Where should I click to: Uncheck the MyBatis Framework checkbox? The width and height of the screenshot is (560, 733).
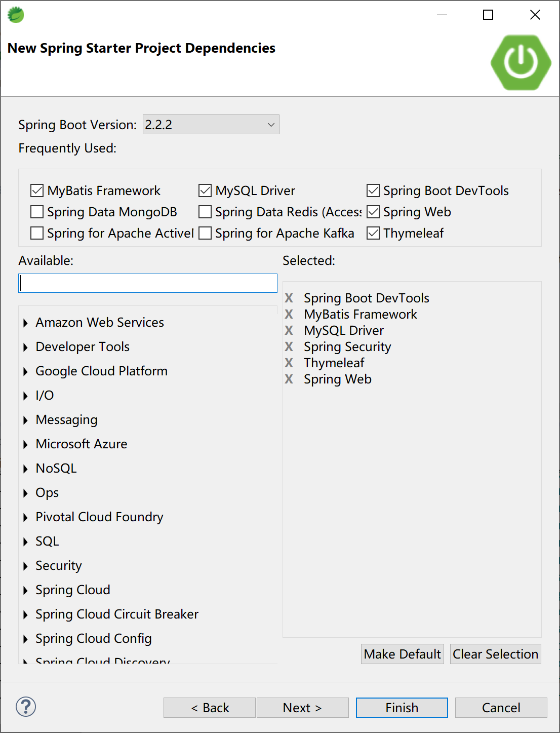pyautogui.click(x=37, y=190)
